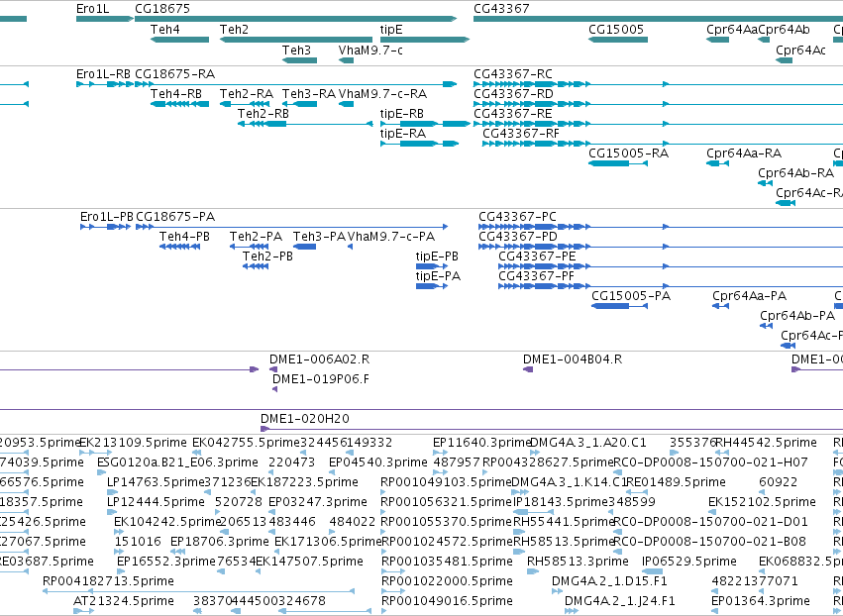This screenshot has height=616, width=843.
Task: Select the tipE-PB protein glyph
Action: (432, 266)
